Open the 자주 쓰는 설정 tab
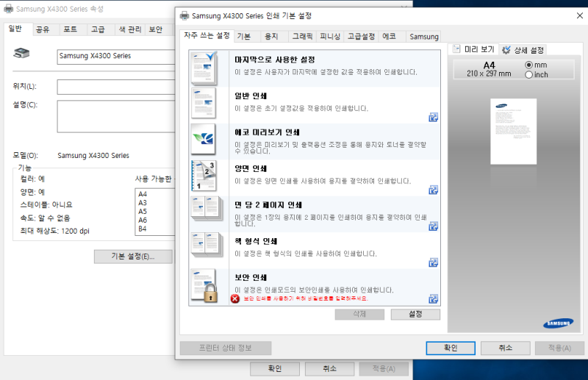 207,35
